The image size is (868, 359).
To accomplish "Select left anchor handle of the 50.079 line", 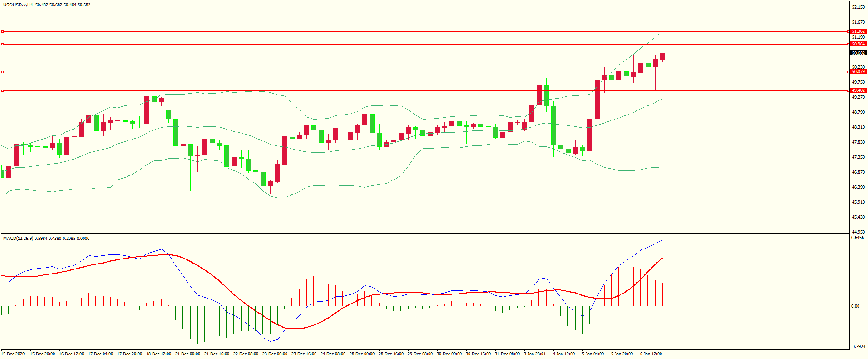I will 2,72.
